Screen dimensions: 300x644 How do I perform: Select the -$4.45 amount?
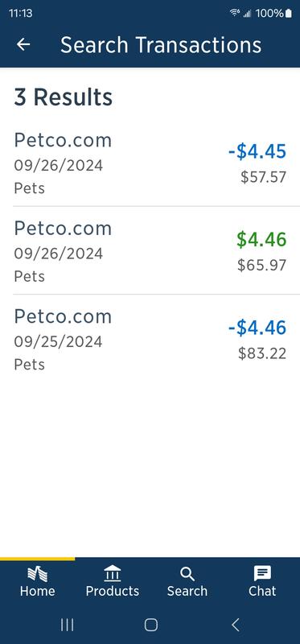[257, 151]
